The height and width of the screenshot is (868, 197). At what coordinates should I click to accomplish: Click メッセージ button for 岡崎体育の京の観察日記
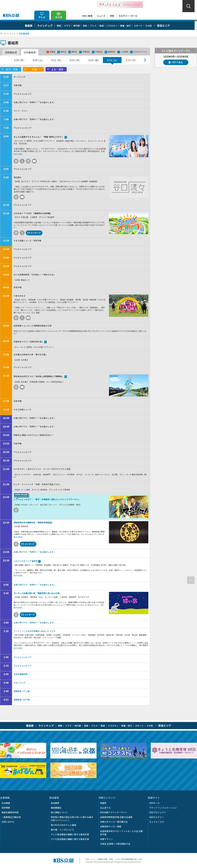click(x=28, y=544)
